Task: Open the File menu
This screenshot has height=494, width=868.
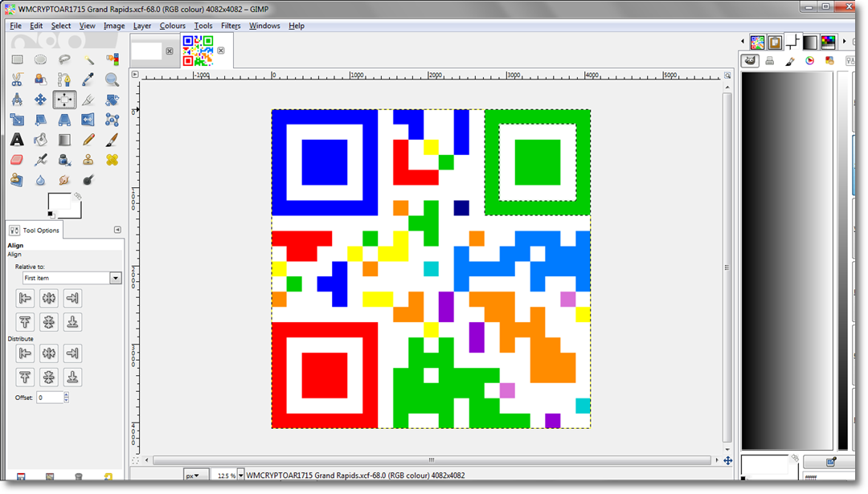Action: tap(15, 26)
